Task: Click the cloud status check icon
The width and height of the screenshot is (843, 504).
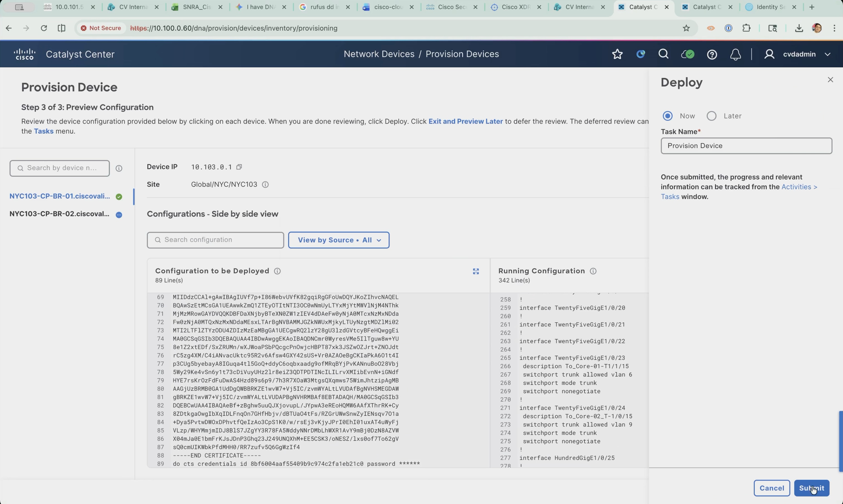Action: 687,54
